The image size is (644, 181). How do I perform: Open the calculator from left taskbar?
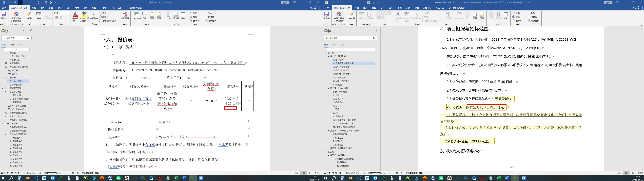click(x=19, y=178)
